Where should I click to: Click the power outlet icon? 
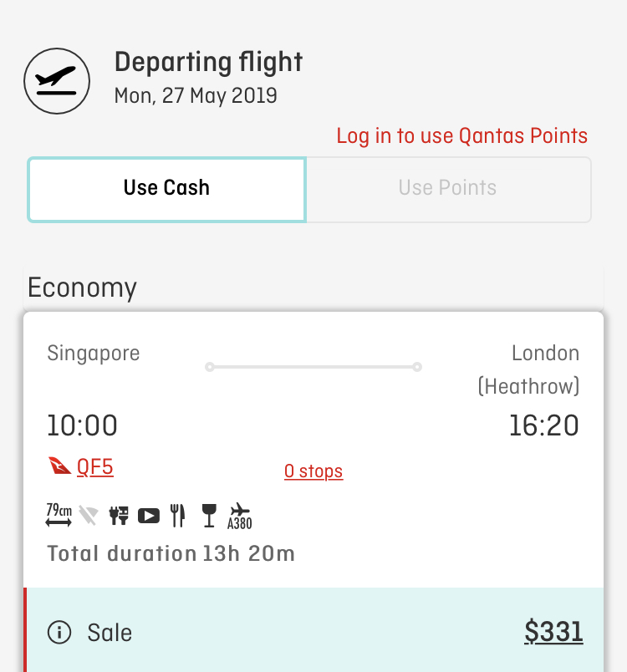pos(119,516)
